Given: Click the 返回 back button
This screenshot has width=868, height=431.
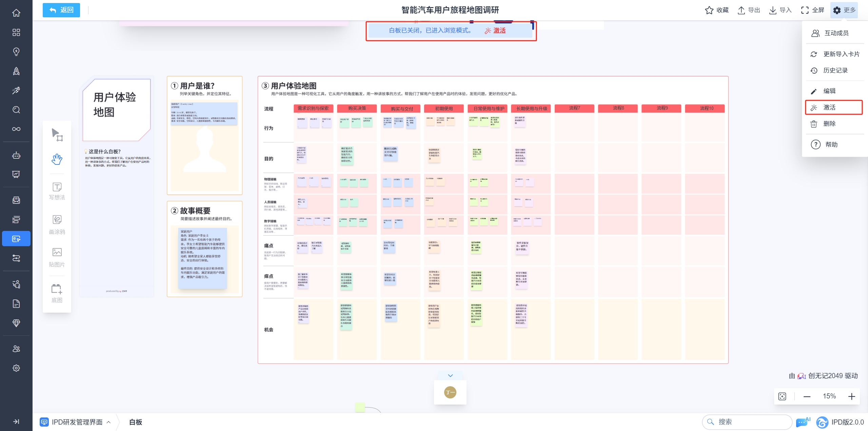Looking at the screenshot, I should coord(61,10).
